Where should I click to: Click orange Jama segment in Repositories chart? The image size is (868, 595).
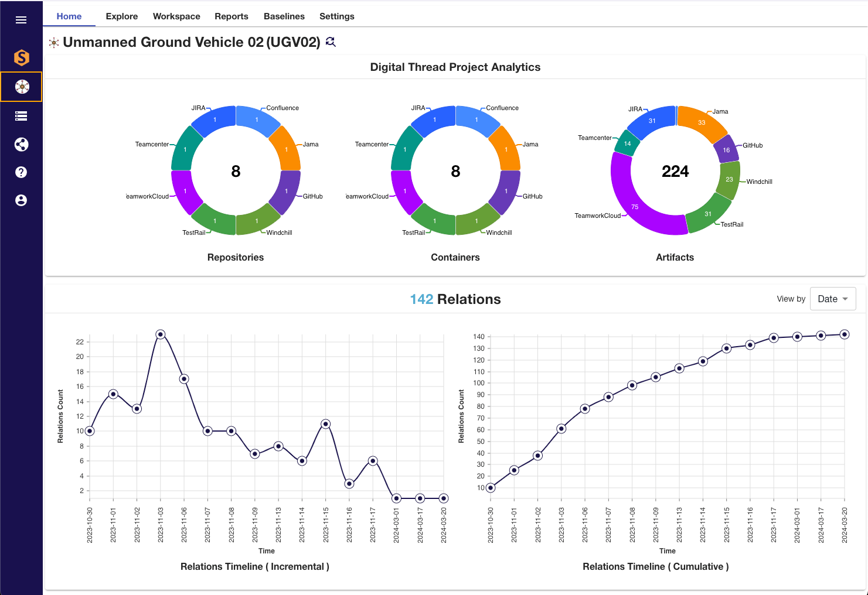tap(285, 148)
